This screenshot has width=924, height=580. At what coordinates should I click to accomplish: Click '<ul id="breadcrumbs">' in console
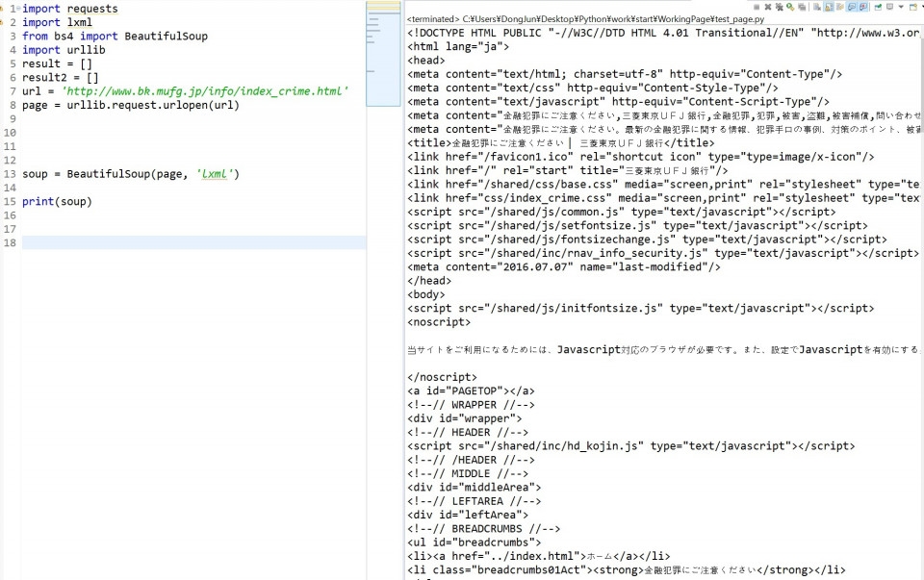point(474,542)
